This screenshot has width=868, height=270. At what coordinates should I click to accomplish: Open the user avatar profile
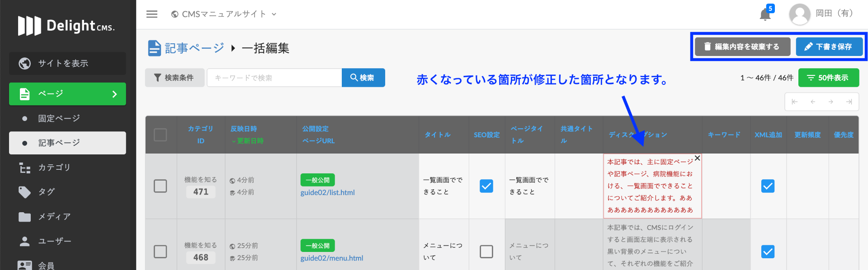[799, 14]
